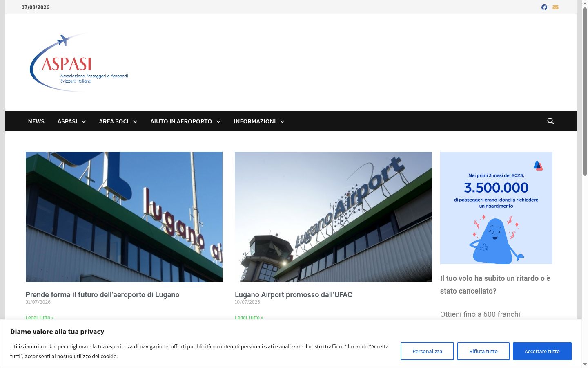Viewport: 588px width, 368px height.
Task: Click 'Leggi Tutto' under the 10/07/2026 article
Action: pos(249,317)
